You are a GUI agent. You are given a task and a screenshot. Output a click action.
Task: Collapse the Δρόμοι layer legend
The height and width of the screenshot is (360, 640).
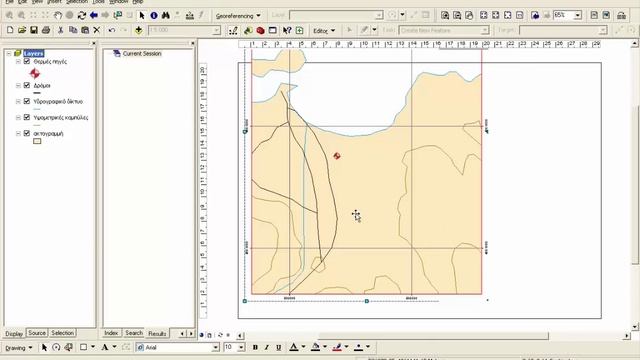18,85
